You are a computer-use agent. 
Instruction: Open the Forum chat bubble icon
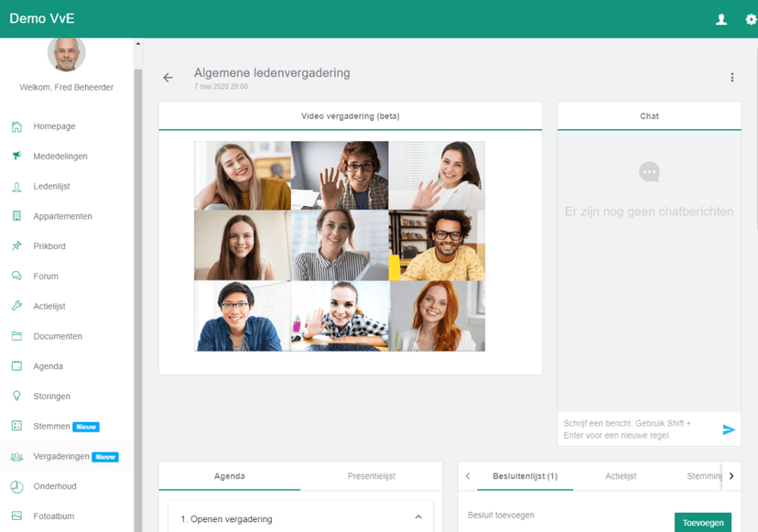(16, 277)
